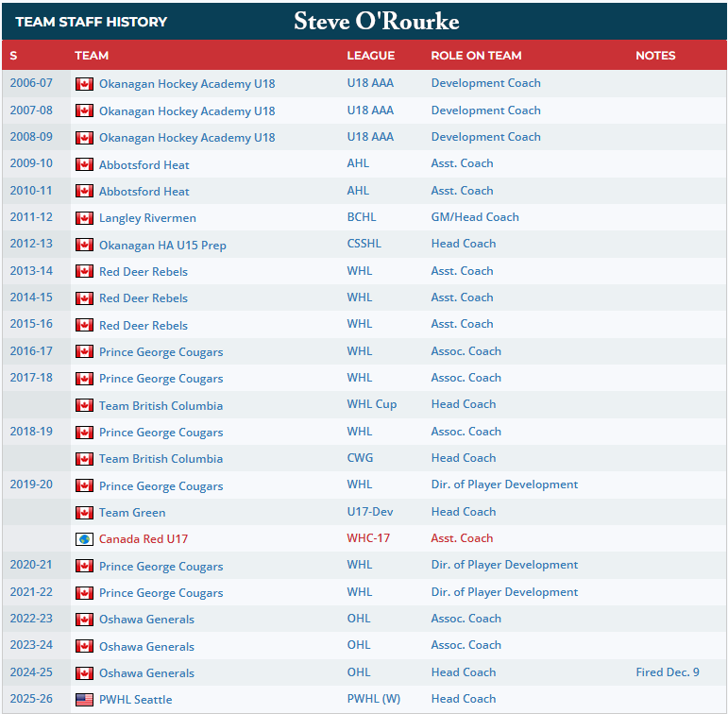This screenshot has height=714, width=728.
Task: Click the S season column header
Action: (13, 56)
